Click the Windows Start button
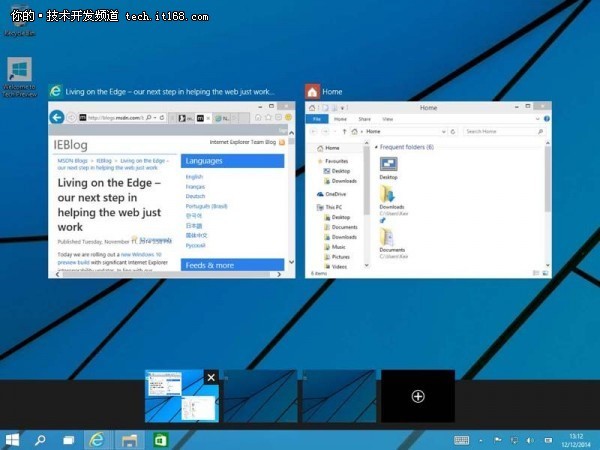The image size is (600, 450). [14, 439]
